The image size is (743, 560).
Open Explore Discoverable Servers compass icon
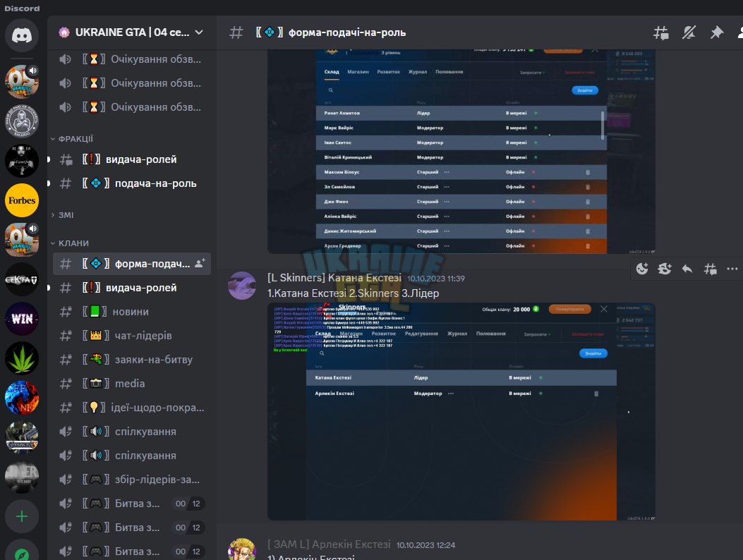point(22,552)
